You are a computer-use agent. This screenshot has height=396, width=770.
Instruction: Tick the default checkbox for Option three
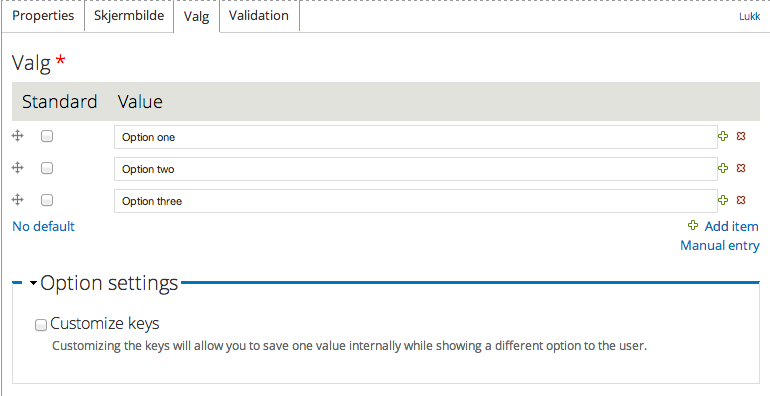point(47,200)
